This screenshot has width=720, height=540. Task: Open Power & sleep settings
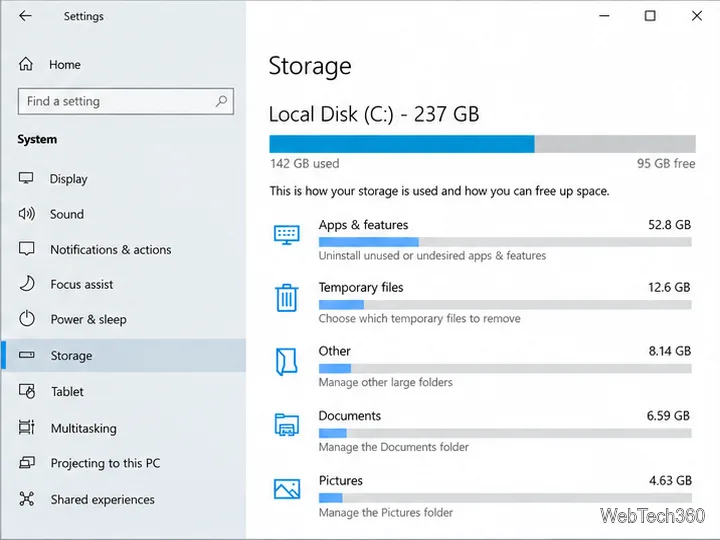click(x=88, y=320)
